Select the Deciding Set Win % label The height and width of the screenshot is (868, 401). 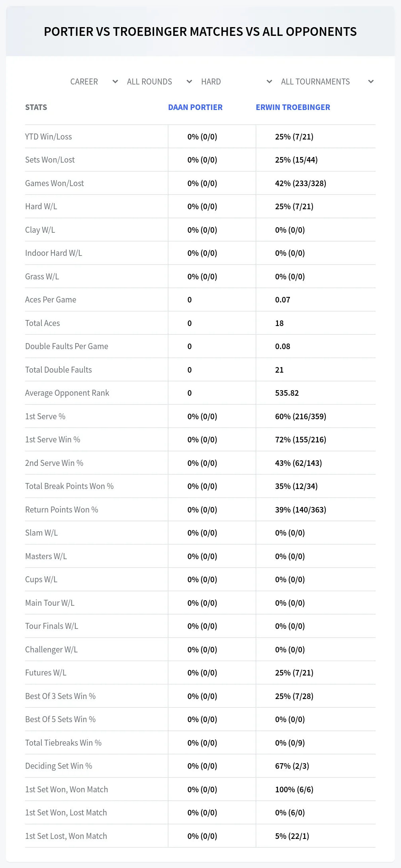[x=59, y=766]
